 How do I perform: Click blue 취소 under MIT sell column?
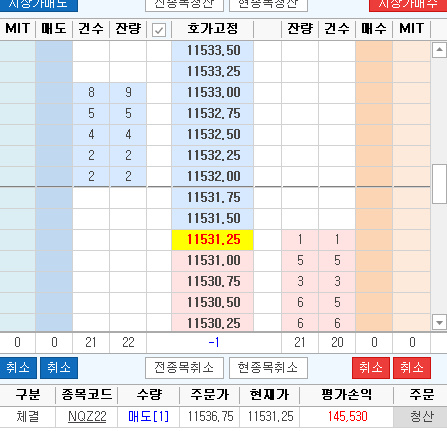click(x=18, y=368)
